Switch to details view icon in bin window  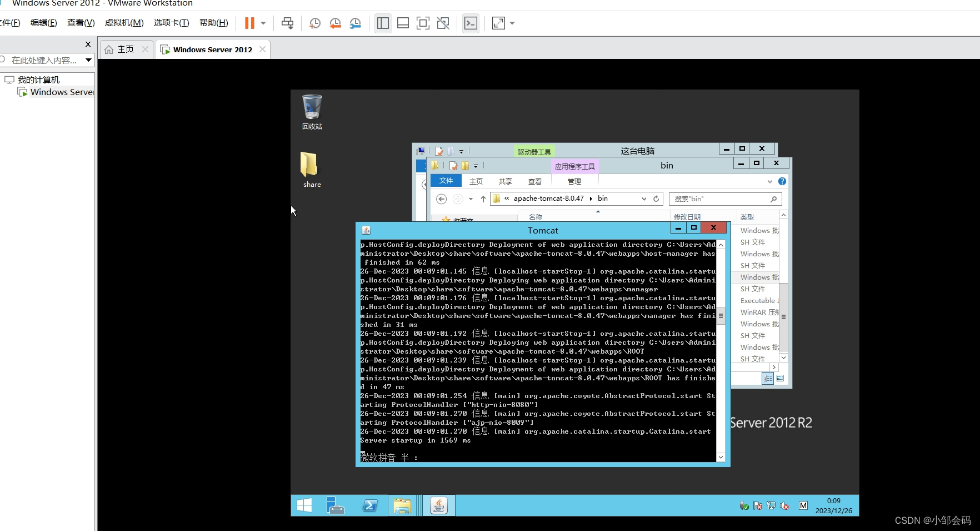[x=768, y=378]
